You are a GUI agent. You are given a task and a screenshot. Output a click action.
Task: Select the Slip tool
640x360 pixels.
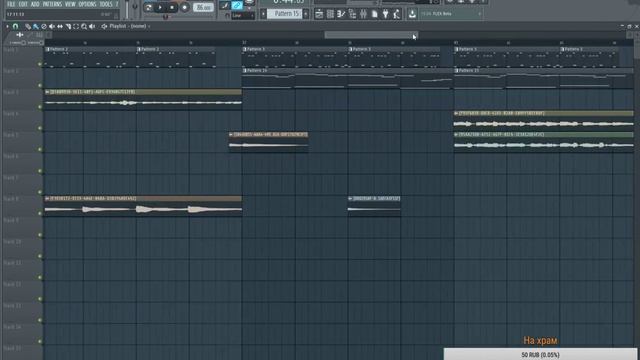[x=60, y=27]
